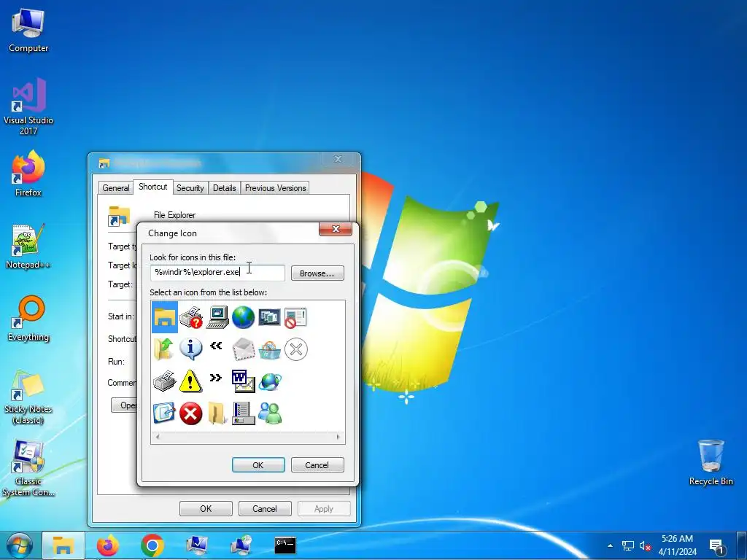Viewport: 747px width, 560px height.
Task: Click the muted volume tray icon
Action: click(x=645, y=545)
